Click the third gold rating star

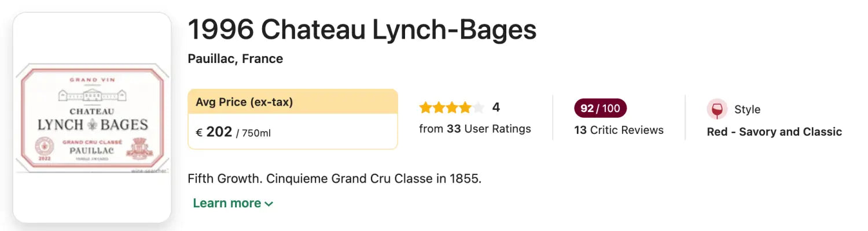(x=453, y=107)
